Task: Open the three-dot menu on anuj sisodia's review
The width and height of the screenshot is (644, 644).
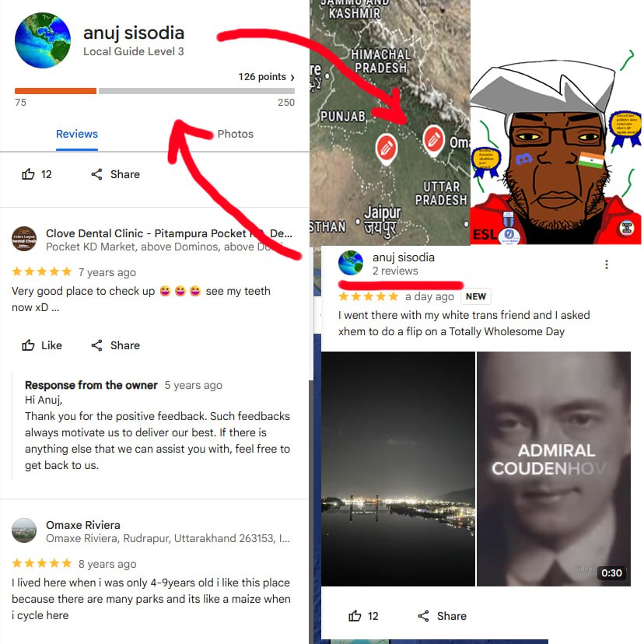Action: [x=606, y=264]
